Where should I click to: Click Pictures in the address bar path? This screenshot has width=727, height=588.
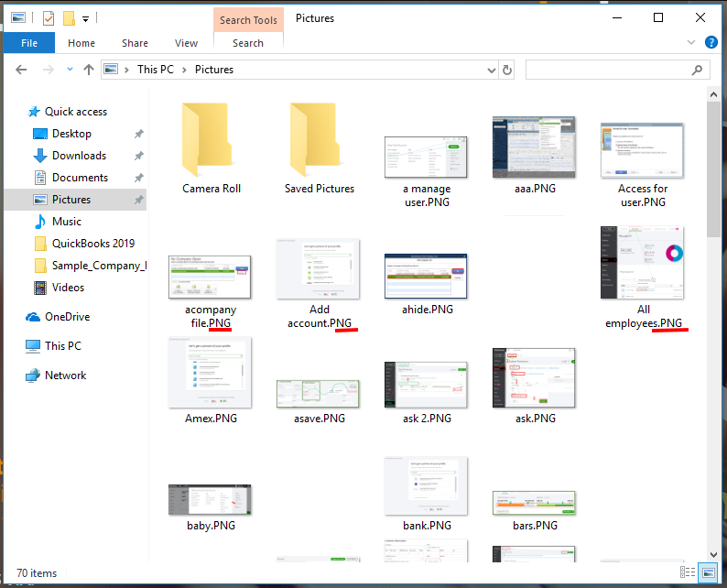(213, 70)
